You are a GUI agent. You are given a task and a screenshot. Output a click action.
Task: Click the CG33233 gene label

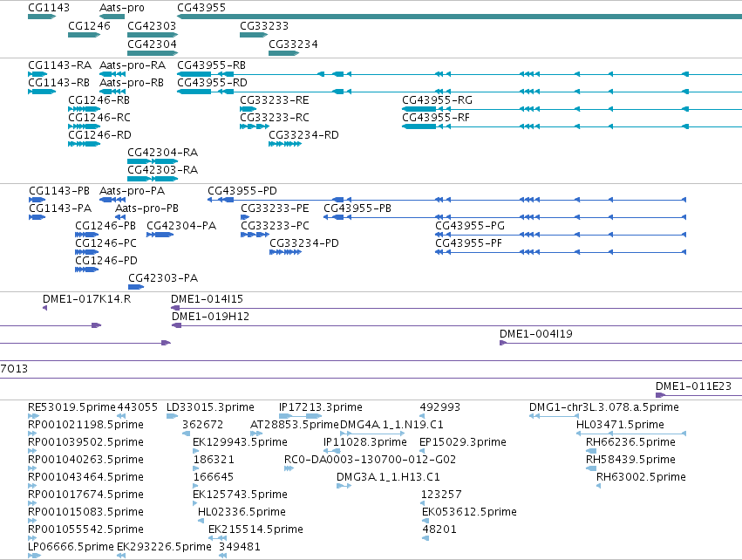tap(264, 26)
